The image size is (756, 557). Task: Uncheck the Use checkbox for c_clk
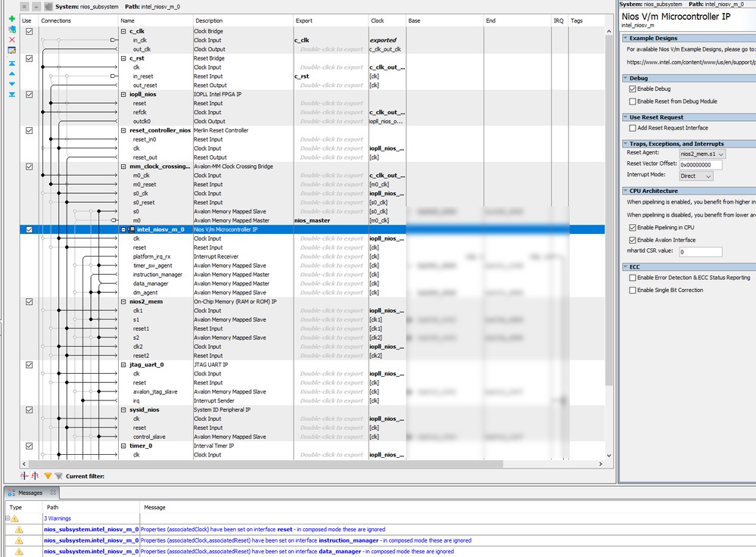pyautogui.click(x=30, y=31)
